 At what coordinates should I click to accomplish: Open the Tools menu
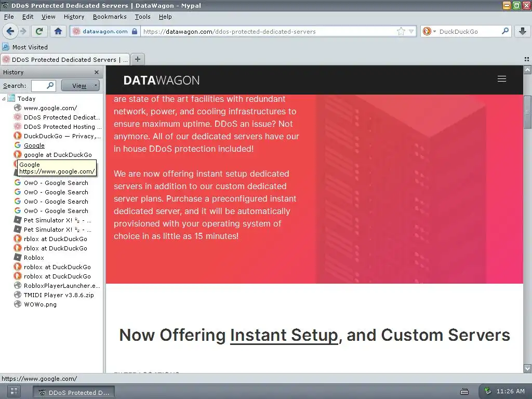coord(142,17)
